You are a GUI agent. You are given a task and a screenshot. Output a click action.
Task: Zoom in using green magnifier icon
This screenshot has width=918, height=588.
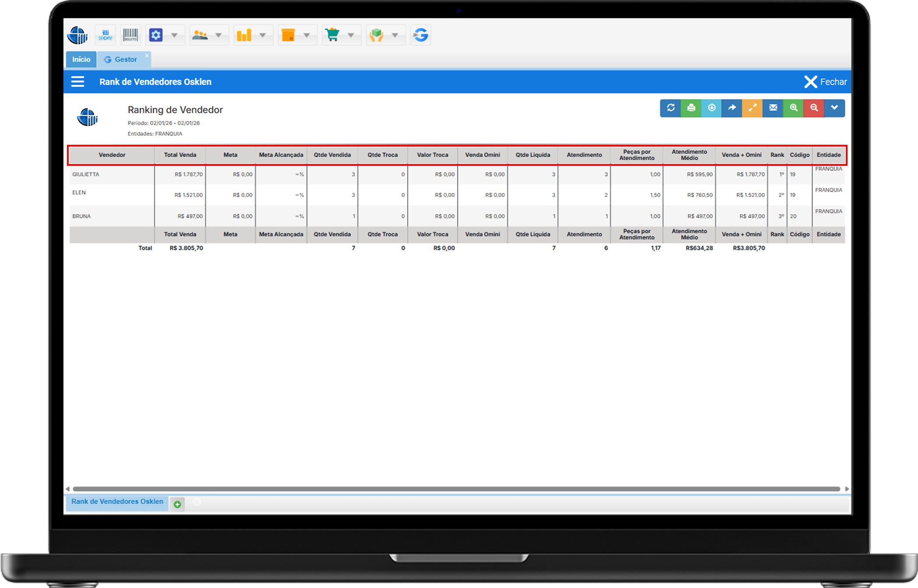[x=793, y=108]
